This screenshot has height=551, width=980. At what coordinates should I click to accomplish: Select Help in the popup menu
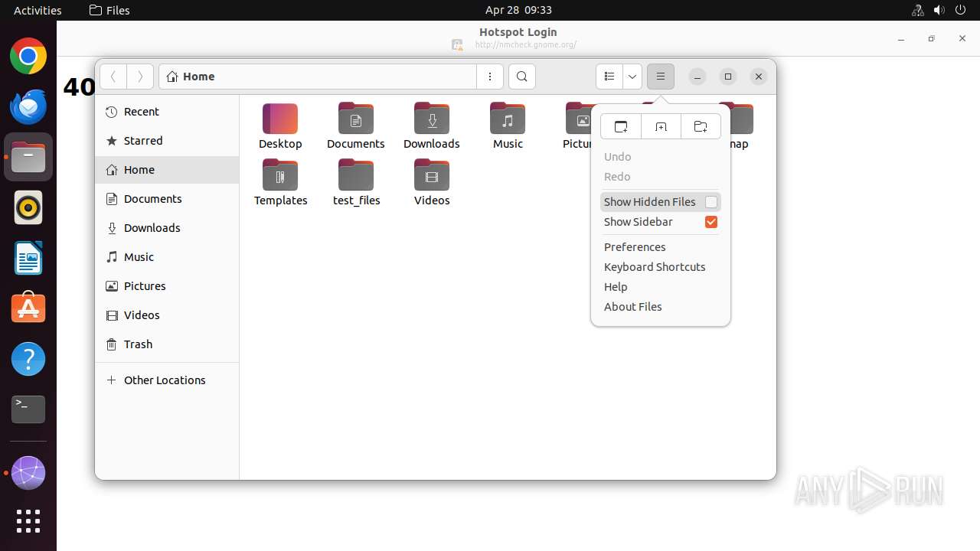click(616, 287)
